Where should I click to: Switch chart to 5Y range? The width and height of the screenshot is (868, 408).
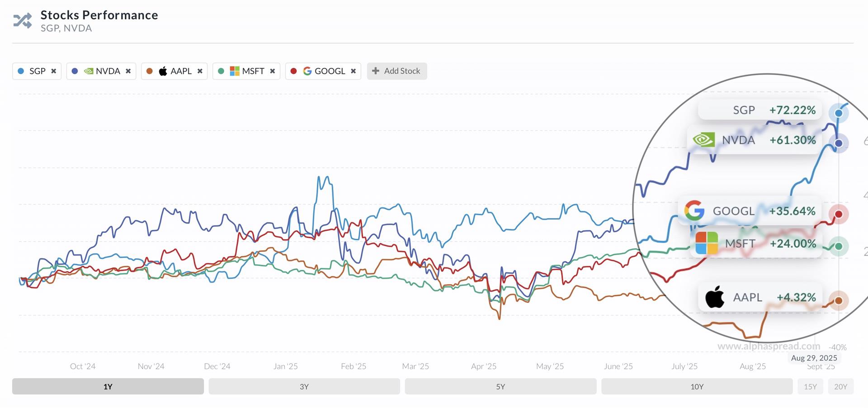pos(500,386)
